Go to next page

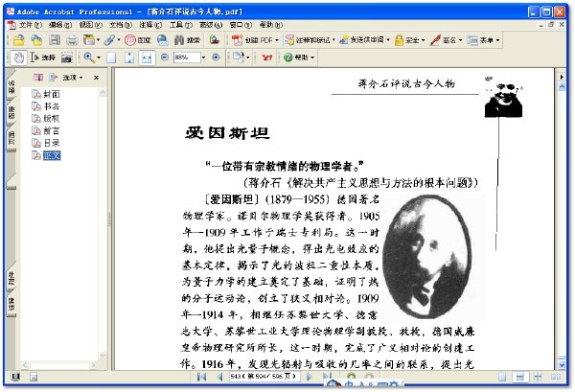coord(310,377)
